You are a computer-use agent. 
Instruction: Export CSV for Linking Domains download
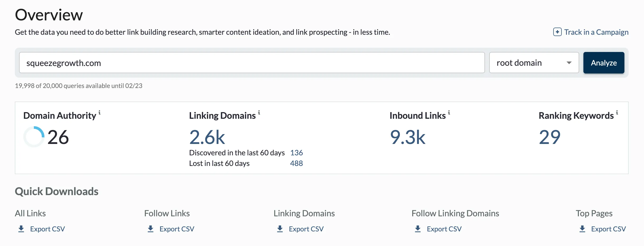click(x=306, y=229)
